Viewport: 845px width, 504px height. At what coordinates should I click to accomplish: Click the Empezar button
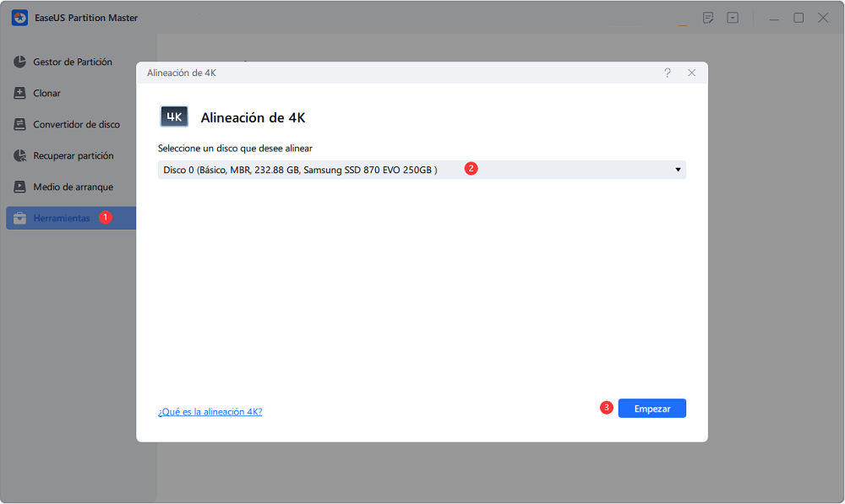[652, 409]
